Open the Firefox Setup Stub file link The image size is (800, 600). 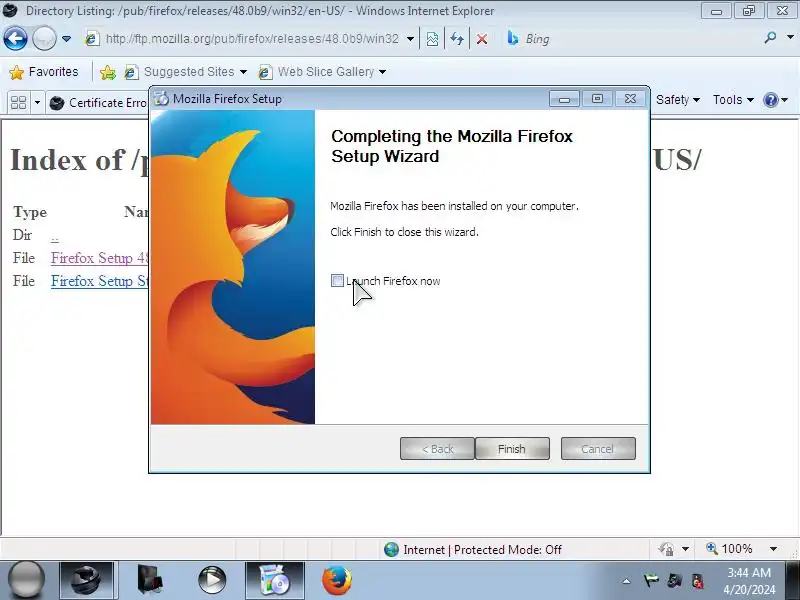99,281
